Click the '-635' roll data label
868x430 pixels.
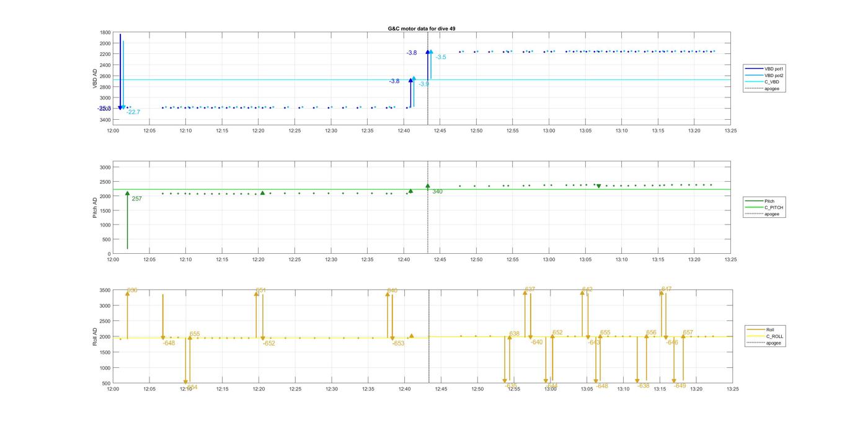pyautogui.click(x=511, y=385)
